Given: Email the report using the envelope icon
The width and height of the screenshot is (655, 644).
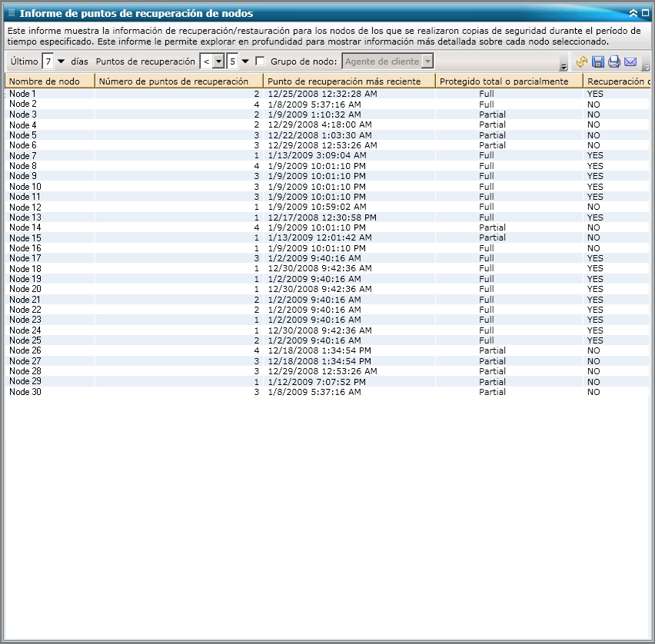Looking at the screenshot, I should point(630,61).
